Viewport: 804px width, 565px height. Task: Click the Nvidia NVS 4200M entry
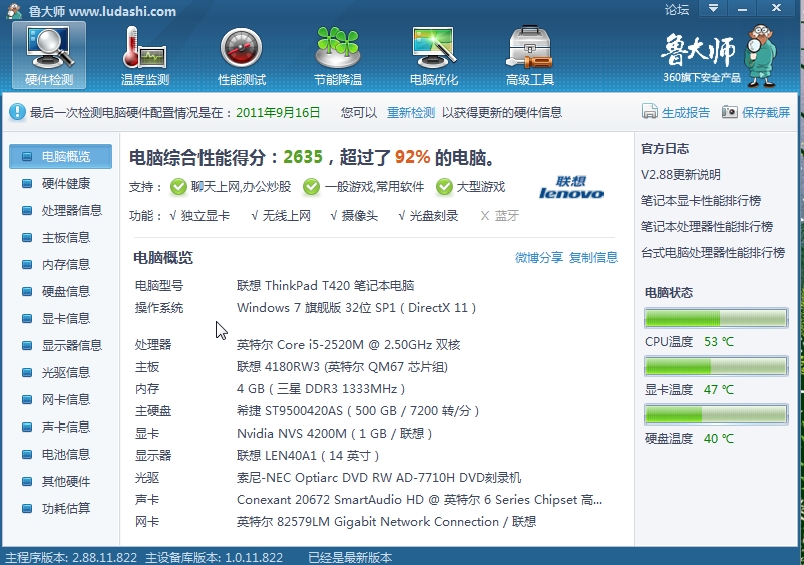click(334, 434)
